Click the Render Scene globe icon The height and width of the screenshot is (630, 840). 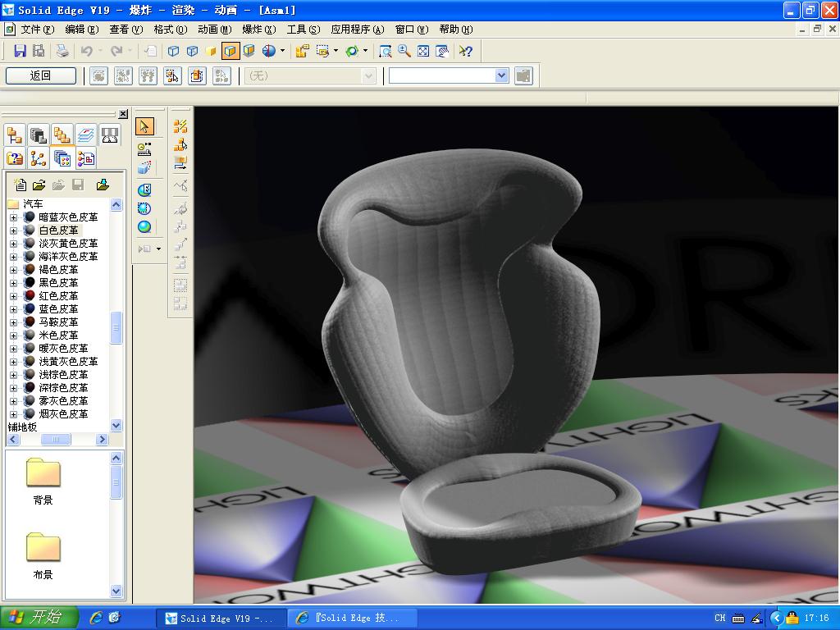coord(144,226)
